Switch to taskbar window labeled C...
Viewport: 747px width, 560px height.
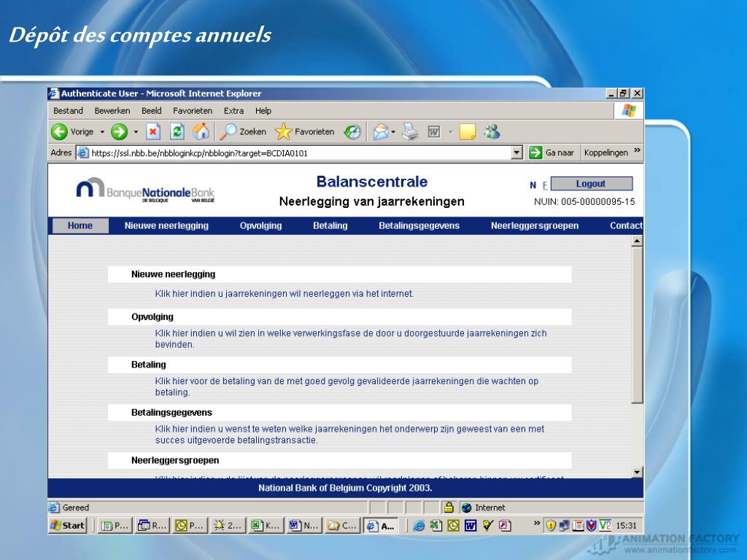342,526
